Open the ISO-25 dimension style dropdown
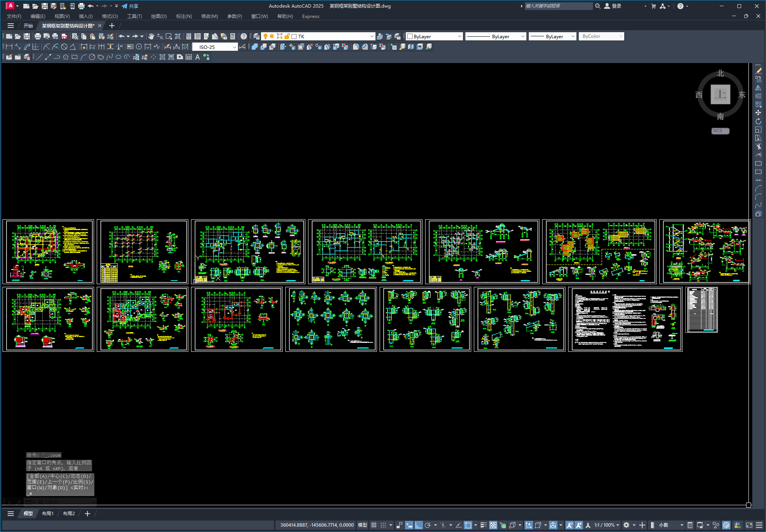 tap(234, 47)
